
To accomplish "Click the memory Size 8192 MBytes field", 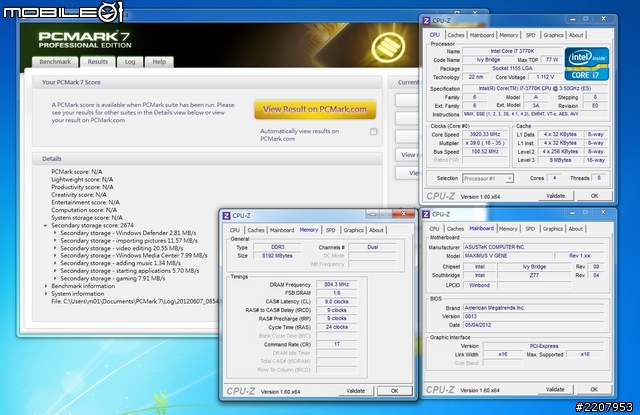I will pyautogui.click(x=277, y=256).
